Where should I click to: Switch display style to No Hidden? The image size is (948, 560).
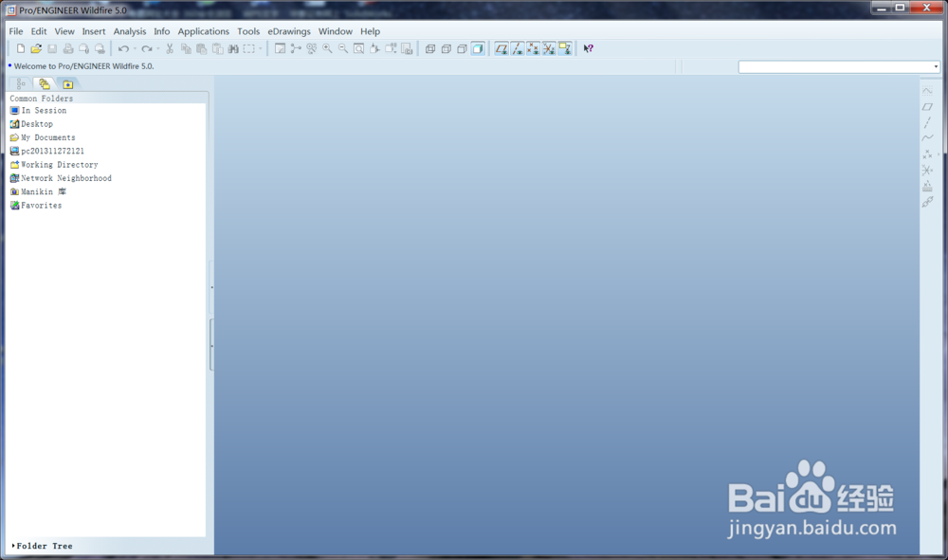[x=462, y=49]
